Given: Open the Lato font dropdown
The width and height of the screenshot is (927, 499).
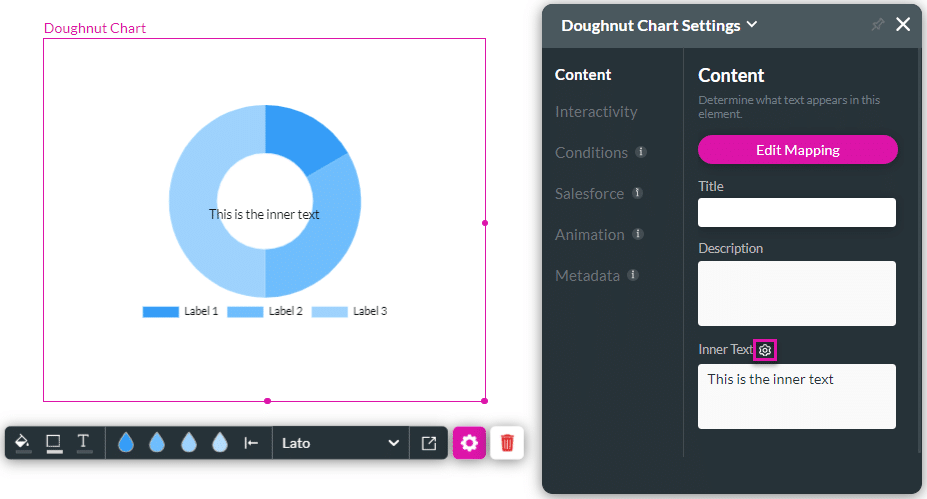Looking at the screenshot, I should pos(340,443).
